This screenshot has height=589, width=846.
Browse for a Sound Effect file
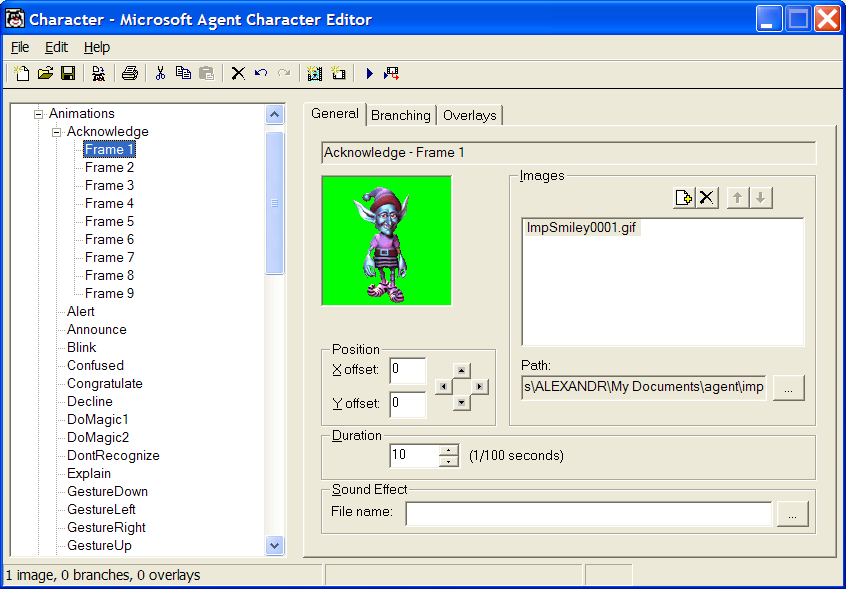792,514
